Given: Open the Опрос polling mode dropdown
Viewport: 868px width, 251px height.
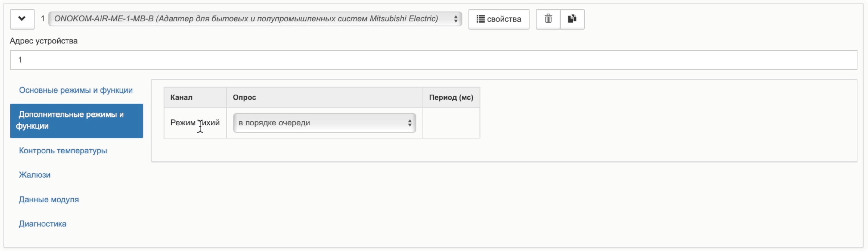Looking at the screenshot, I should point(324,123).
